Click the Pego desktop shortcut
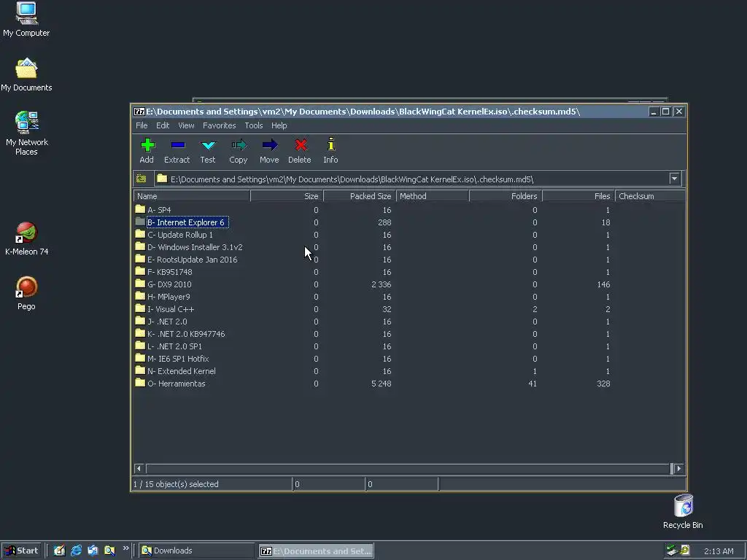747x560 pixels. 26,294
